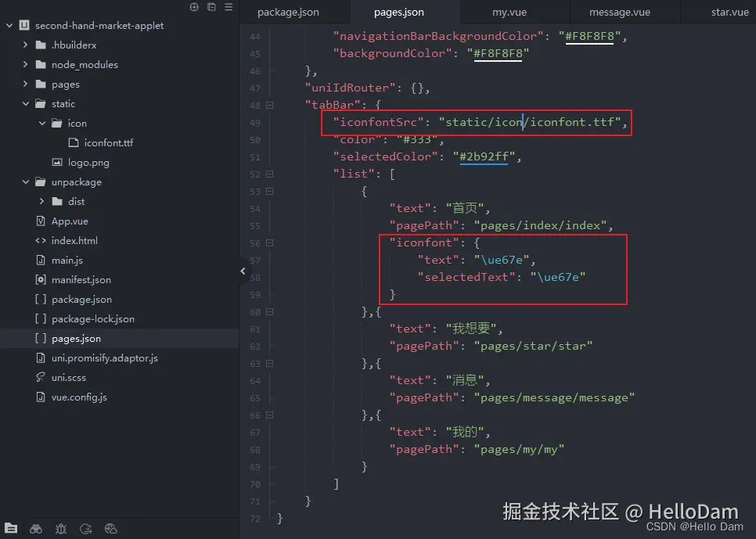Expand the pages folder
756x539 pixels.
[x=25, y=84]
